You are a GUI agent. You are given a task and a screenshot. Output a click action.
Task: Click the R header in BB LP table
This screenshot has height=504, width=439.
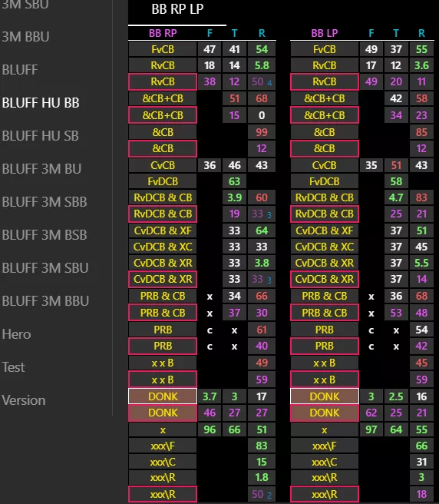pyautogui.click(x=421, y=33)
